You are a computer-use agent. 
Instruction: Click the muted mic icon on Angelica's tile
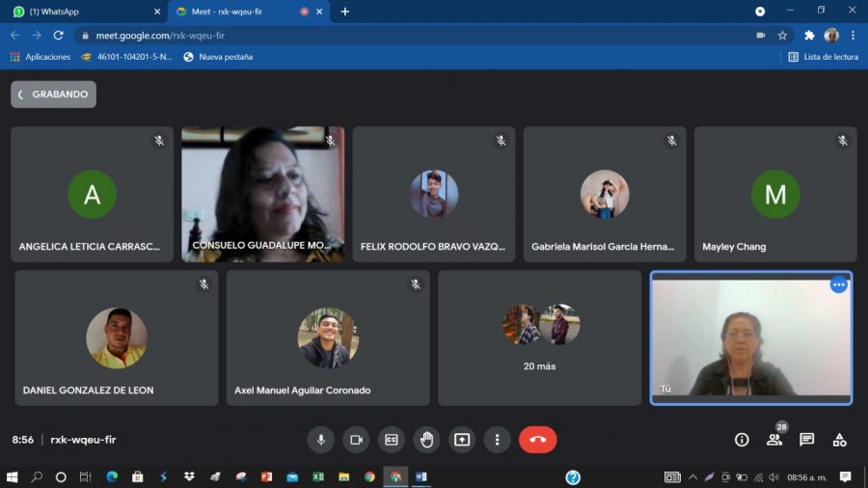[159, 141]
